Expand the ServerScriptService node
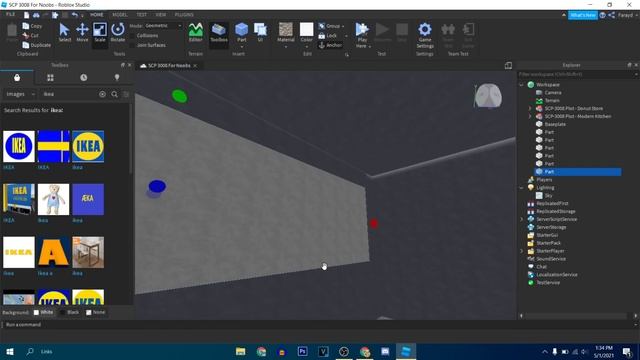 [x=522, y=220]
